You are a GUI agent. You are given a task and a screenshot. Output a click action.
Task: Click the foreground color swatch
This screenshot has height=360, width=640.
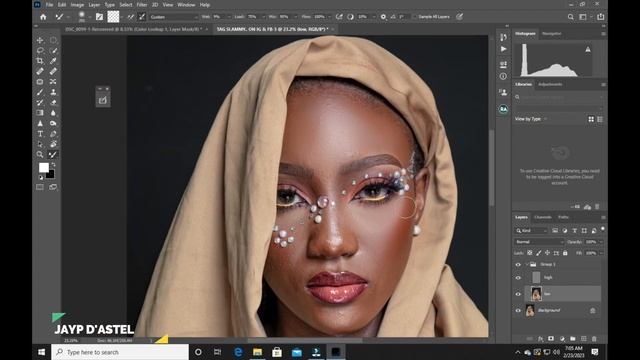point(44,168)
